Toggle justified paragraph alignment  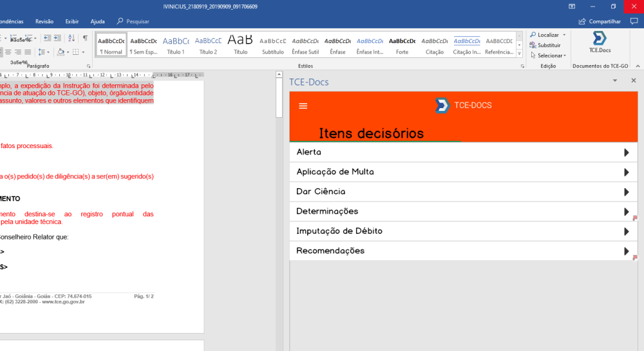pyautogui.click(x=28, y=52)
